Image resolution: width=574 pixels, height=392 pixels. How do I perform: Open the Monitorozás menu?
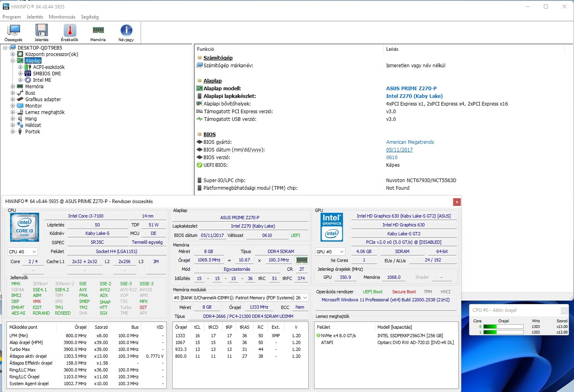(62, 17)
